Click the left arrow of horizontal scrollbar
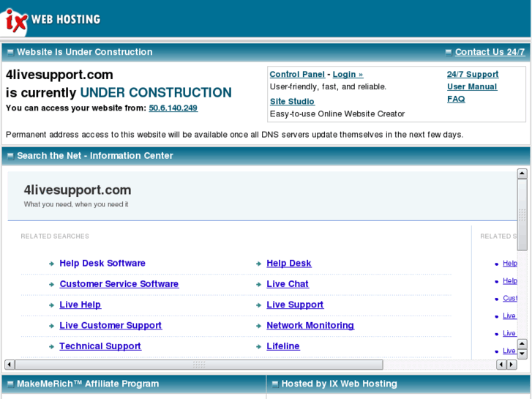The width and height of the screenshot is (532, 399). (x=10, y=365)
